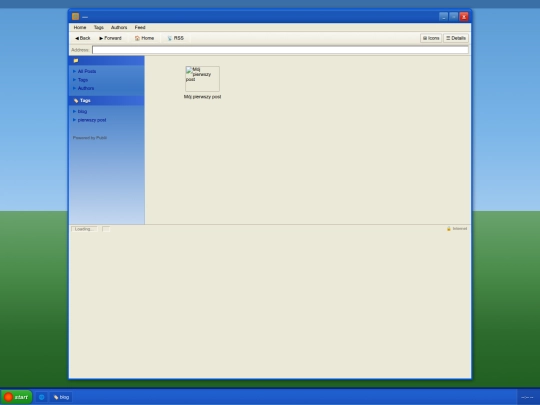Open the Tags menu in menu bar
This screenshot has height=405, width=540.
click(98, 27)
